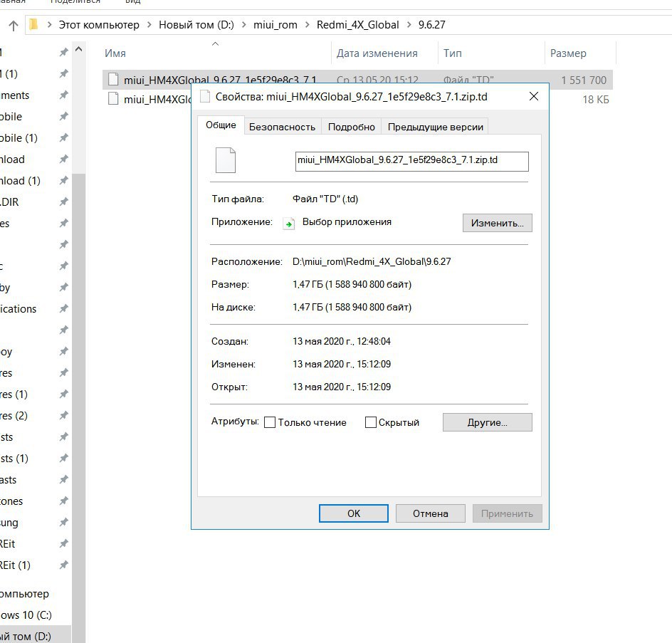Click the file name input field
The image size is (672, 643).
pyautogui.click(x=412, y=161)
